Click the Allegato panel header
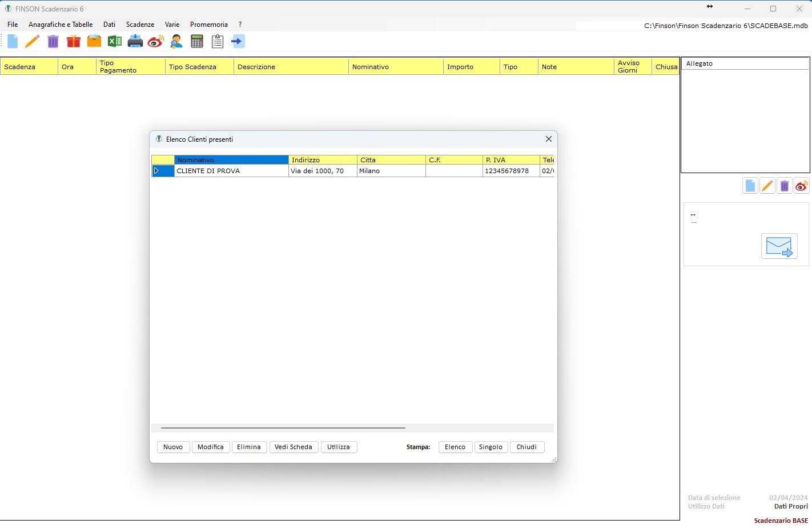Viewport: 812px width, 528px height. pos(745,63)
